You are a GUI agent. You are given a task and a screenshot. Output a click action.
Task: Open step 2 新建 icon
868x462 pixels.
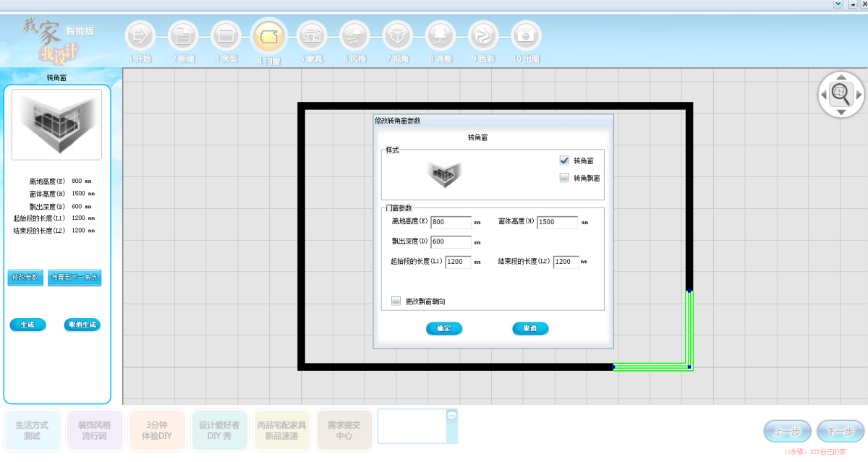(x=183, y=35)
